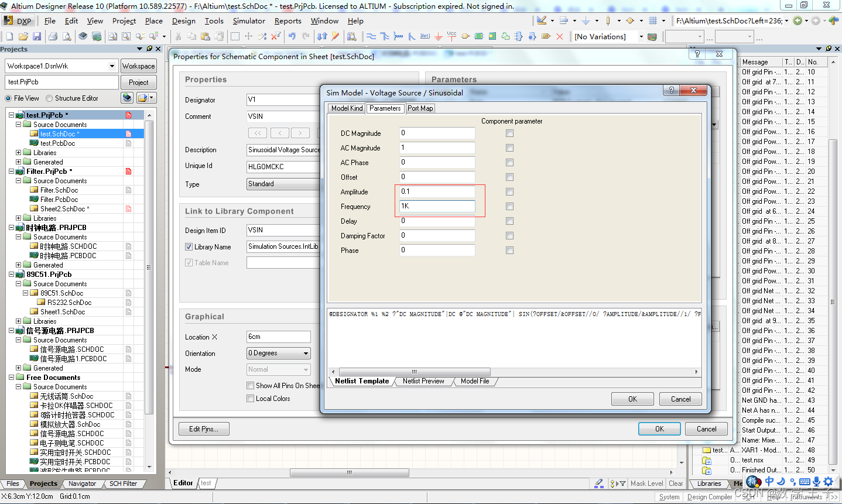This screenshot has width=842, height=504.
Task: Tick the Offset component parameter checkbox
Action: click(509, 177)
